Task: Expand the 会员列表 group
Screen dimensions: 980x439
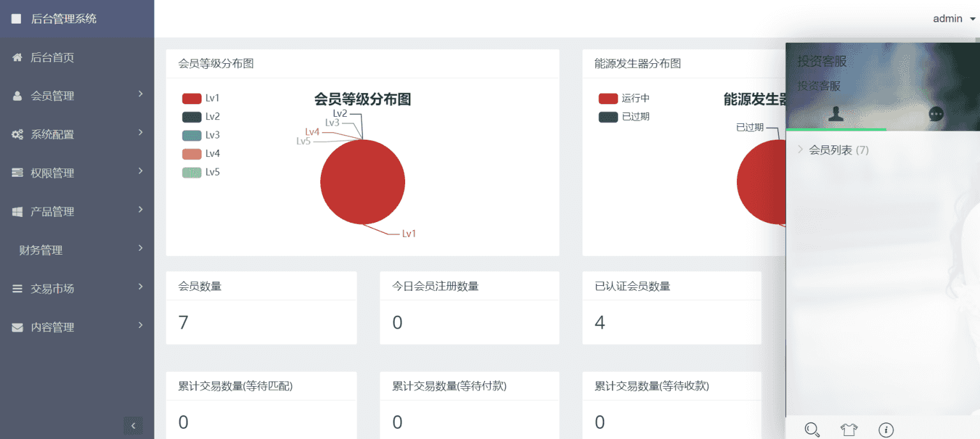Action: (833, 150)
